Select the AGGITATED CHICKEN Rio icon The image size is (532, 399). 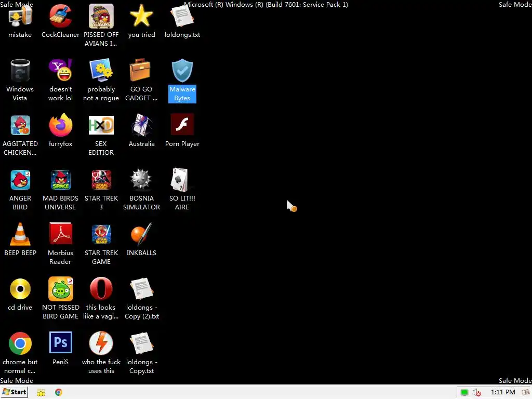20,125
